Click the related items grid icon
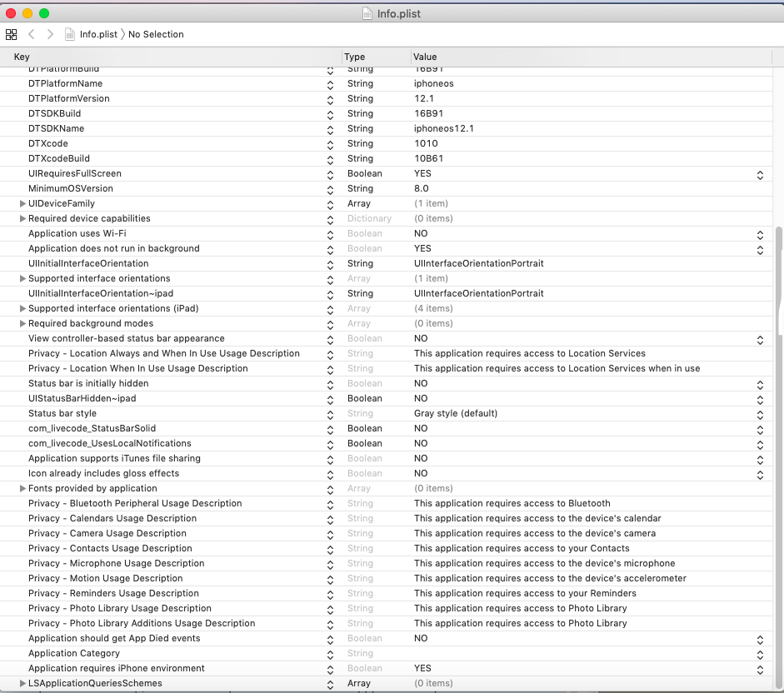Image resolution: width=784 pixels, height=693 pixels. pos(11,34)
